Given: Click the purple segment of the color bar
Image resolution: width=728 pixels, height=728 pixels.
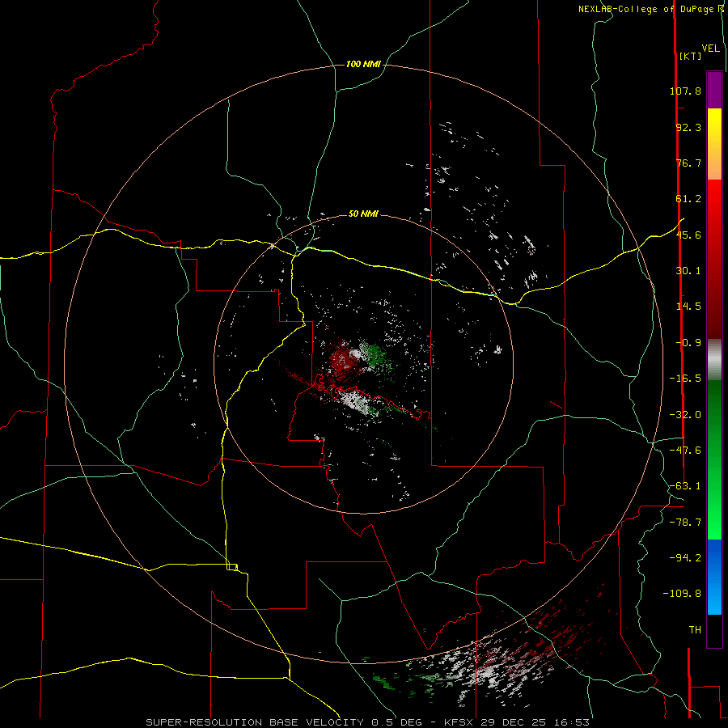Looking at the screenshot, I should [714, 90].
